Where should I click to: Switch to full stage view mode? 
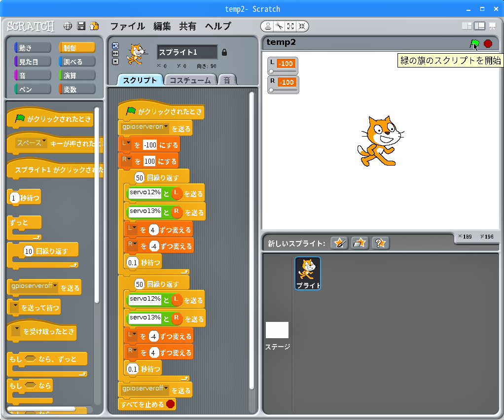pos(479,26)
